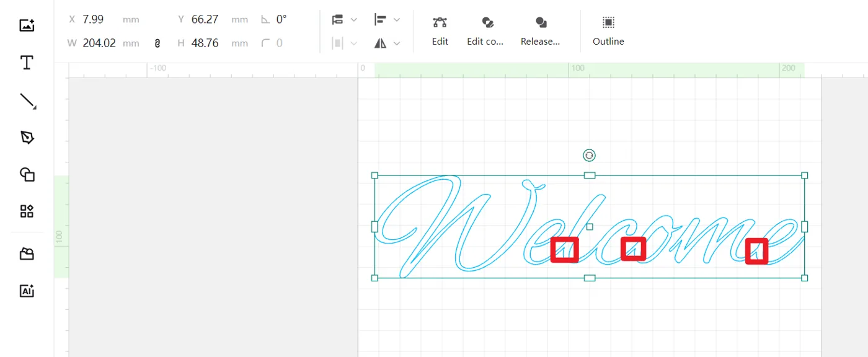The width and height of the screenshot is (868, 357).
Task: Open the material box tool icon
Action: [x=27, y=253]
